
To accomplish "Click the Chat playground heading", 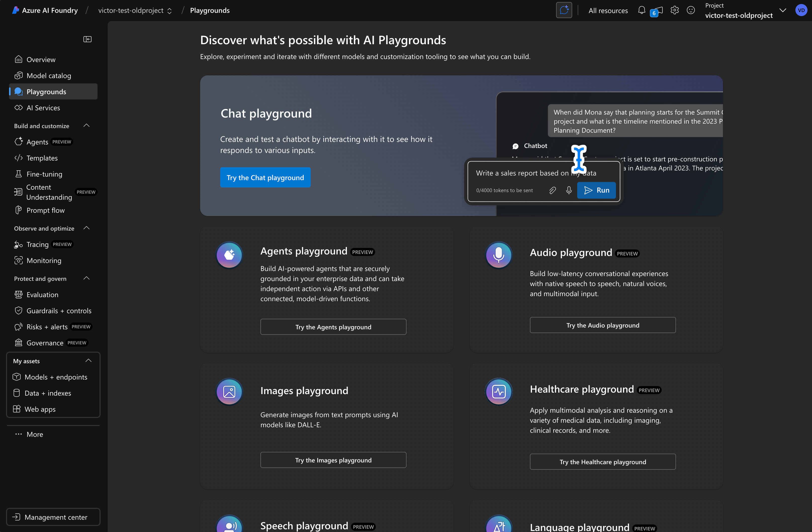I will (266, 113).
